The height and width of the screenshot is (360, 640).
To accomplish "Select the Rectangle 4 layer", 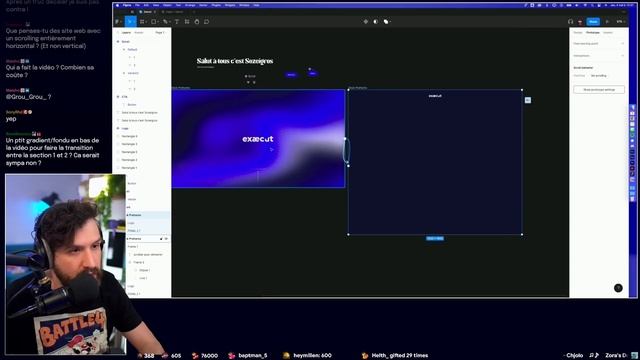I will (129, 136).
